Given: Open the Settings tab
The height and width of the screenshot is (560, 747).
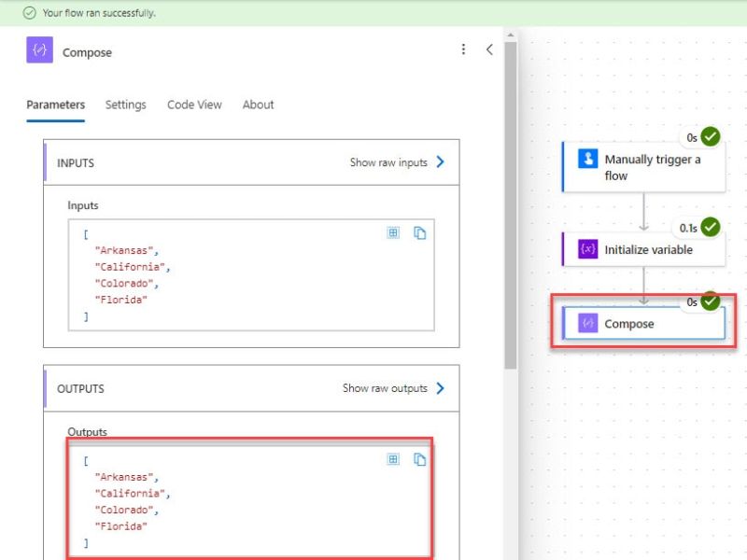Looking at the screenshot, I should 125,105.
